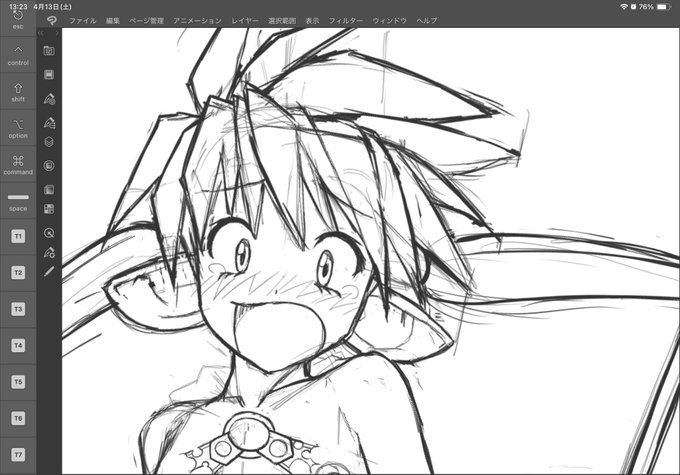Tap the T6 shortcut key
This screenshot has width=680, height=475.
coord(18,419)
